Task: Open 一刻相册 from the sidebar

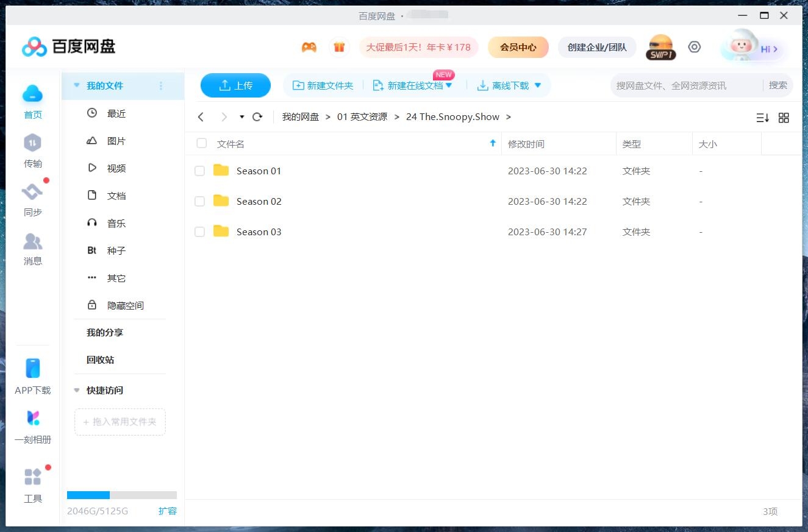Action: (32, 426)
